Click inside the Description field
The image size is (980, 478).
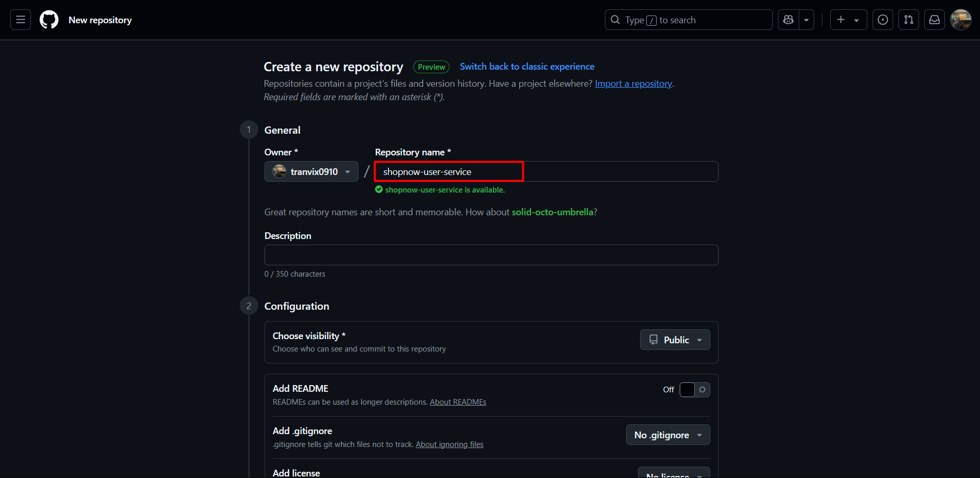click(x=491, y=254)
